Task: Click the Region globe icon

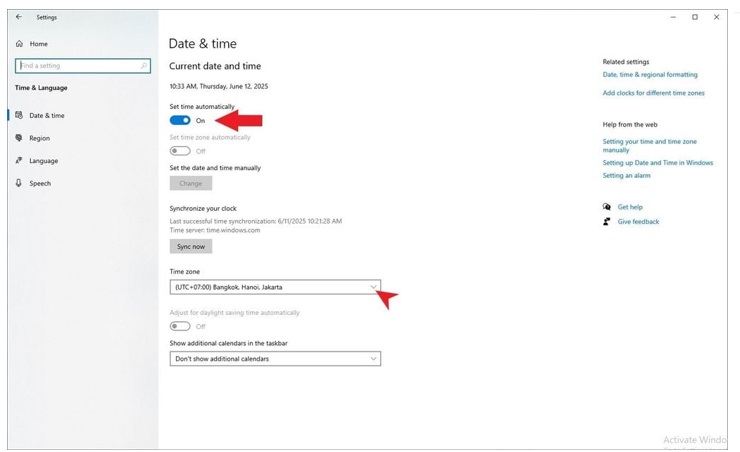Action: (x=19, y=138)
